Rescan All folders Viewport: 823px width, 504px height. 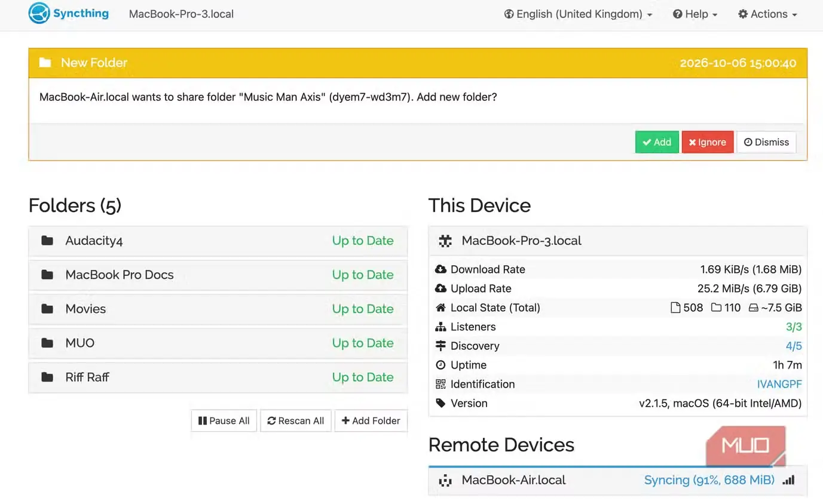pos(296,420)
